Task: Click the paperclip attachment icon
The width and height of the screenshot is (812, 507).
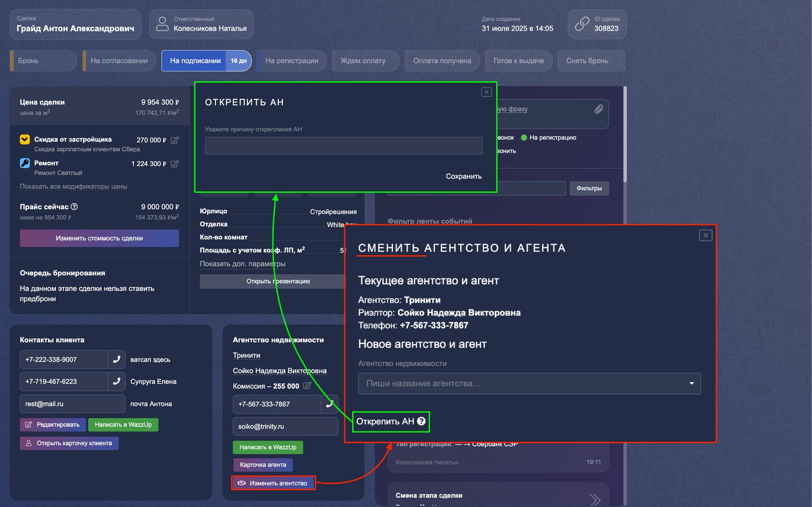Action: (x=599, y=109)
